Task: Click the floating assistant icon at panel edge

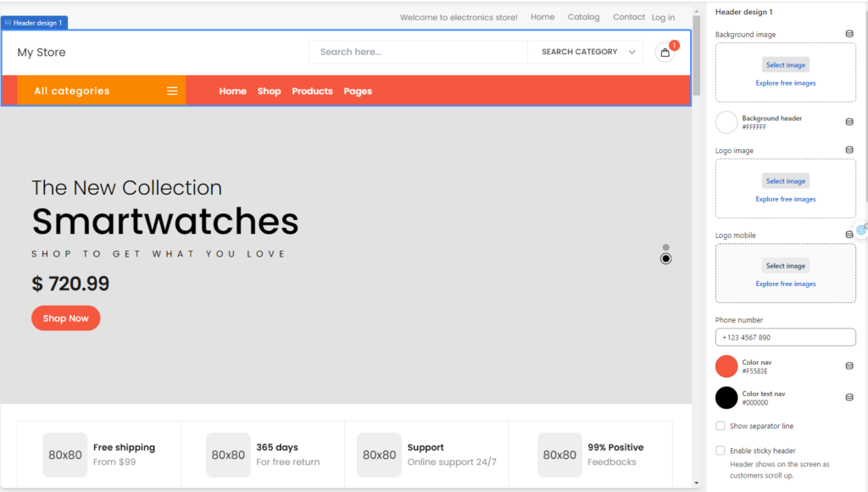Action: pos(861,230)
